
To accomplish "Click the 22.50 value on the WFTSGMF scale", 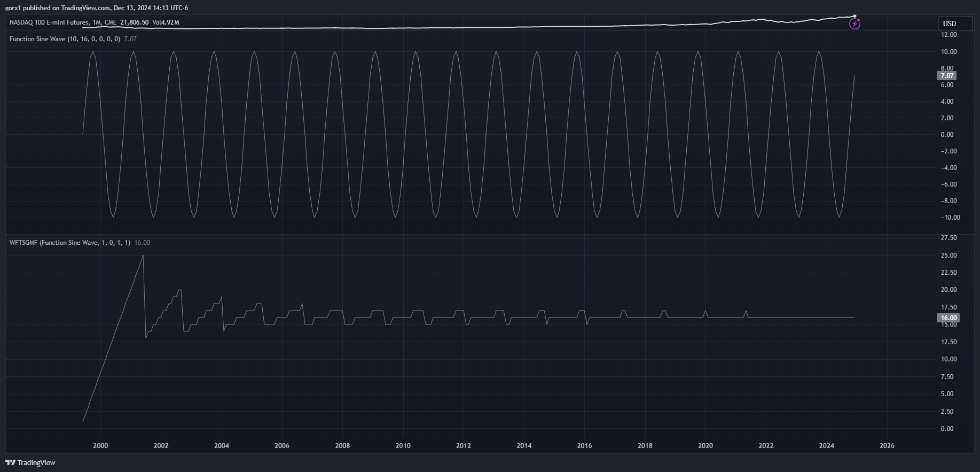I will point(948,273).
